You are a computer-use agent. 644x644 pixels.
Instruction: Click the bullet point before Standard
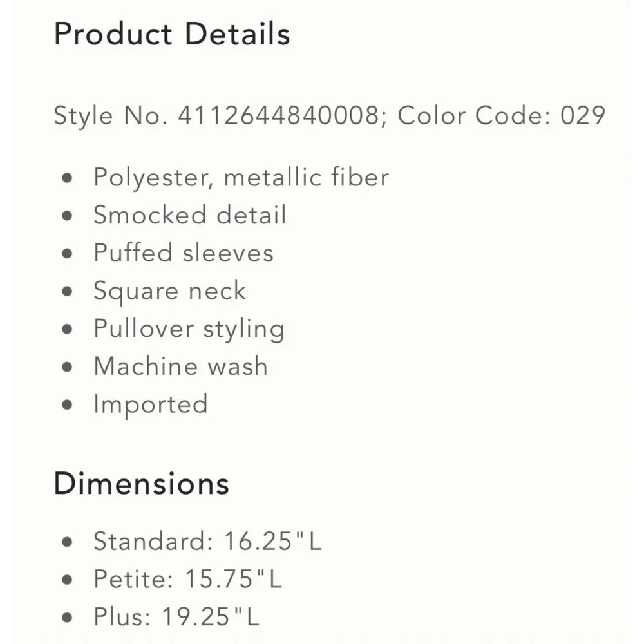tap(68, 542)
